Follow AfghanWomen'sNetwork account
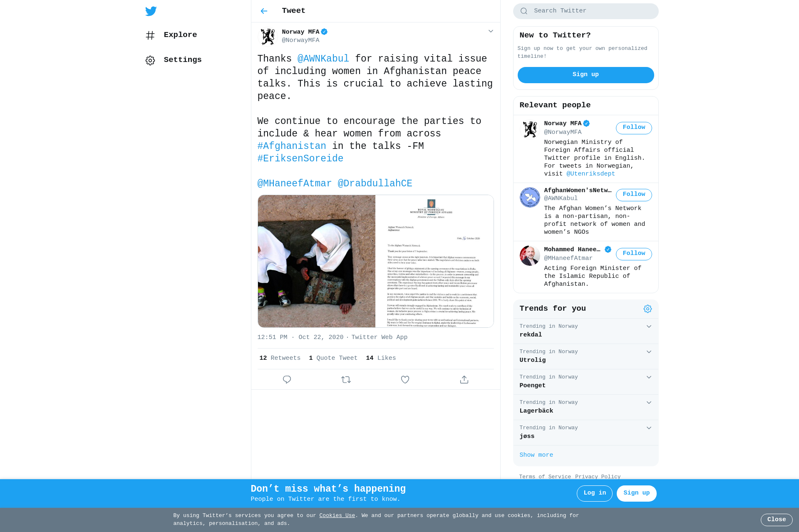This screenshot has height=532, width=799. (x=634, y=195)
